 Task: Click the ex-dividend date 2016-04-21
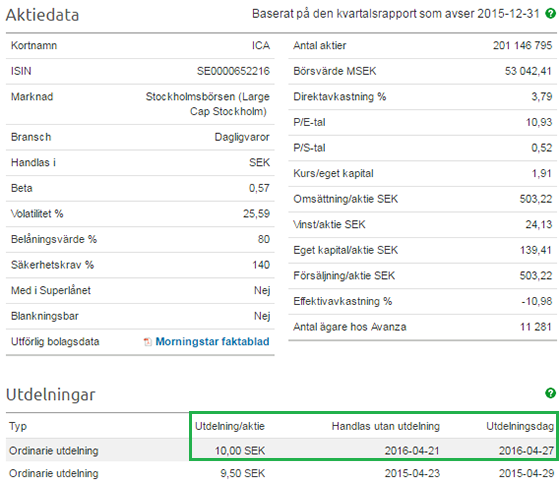[x=412, y=451]
